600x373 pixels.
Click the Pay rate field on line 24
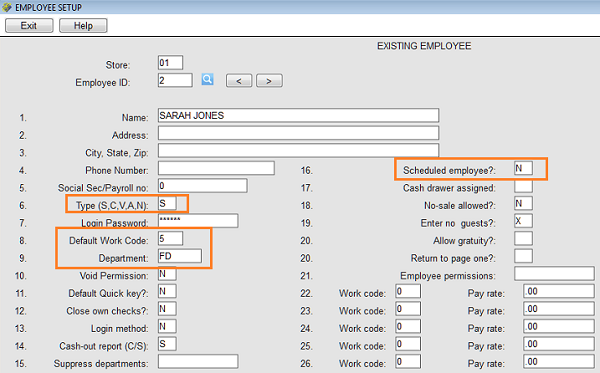[559, 326]
